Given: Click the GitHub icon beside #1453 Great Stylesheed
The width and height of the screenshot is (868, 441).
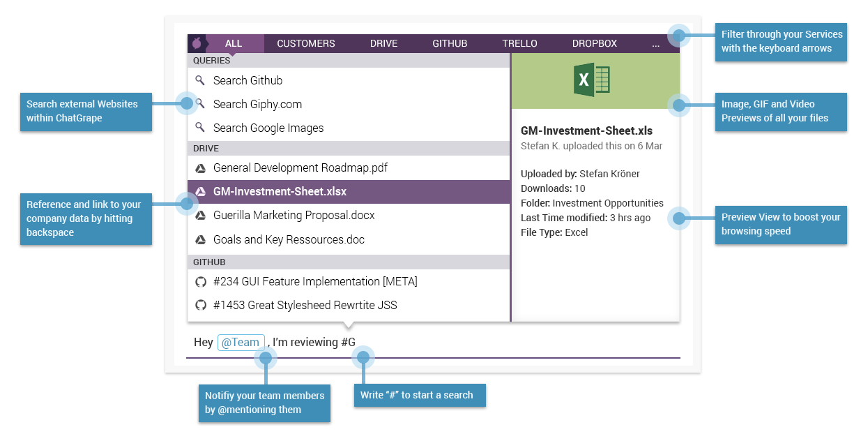Looking at the screenshot, I should [x=200, y=306].
